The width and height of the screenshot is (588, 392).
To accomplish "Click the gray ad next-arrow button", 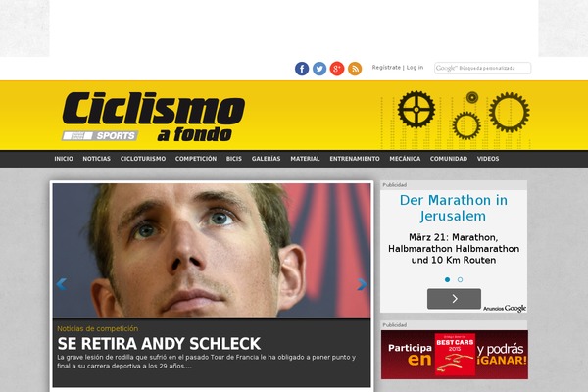I will pyautogui.click(x=454, y=299).
